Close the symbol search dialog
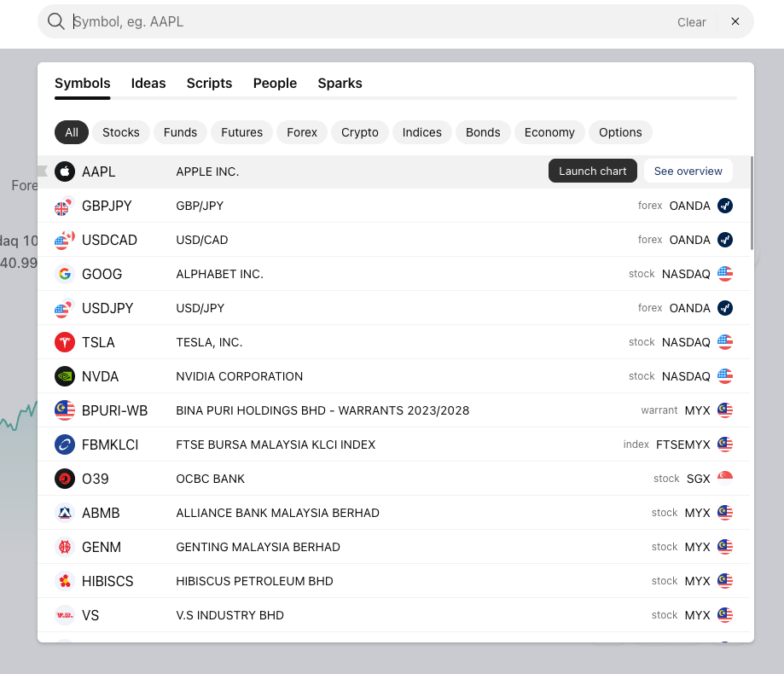Screen dimensions: 784x674 pos(735,21)
